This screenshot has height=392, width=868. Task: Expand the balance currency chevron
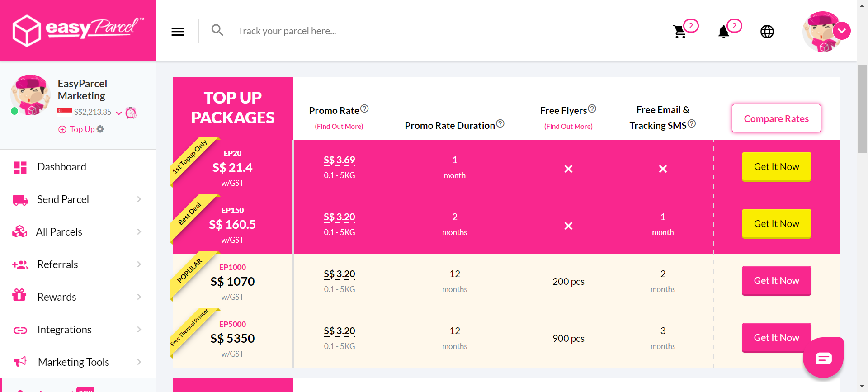[x=119, y=113]
